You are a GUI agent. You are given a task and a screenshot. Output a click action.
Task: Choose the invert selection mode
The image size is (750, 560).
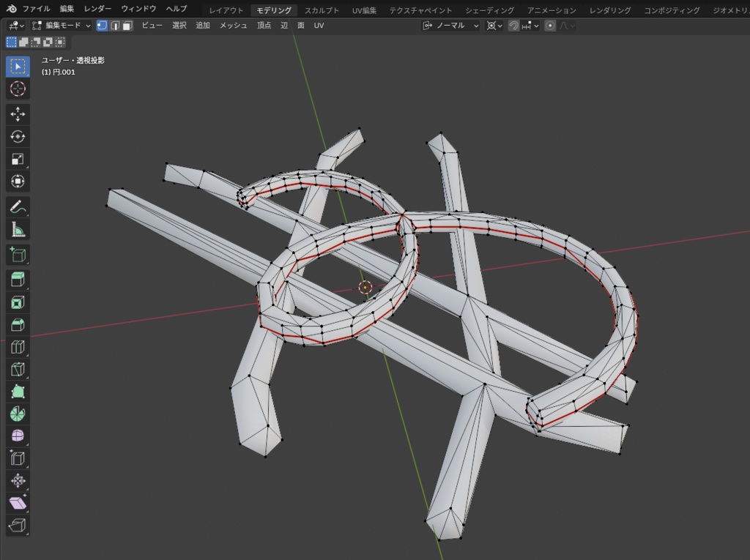click(48, 42)
